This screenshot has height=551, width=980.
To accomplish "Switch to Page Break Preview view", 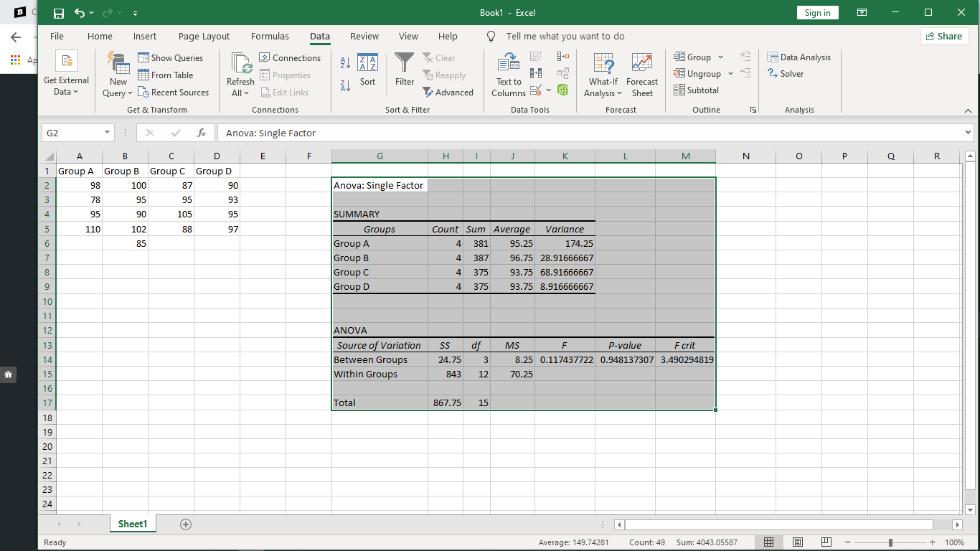I will (826, 542).
